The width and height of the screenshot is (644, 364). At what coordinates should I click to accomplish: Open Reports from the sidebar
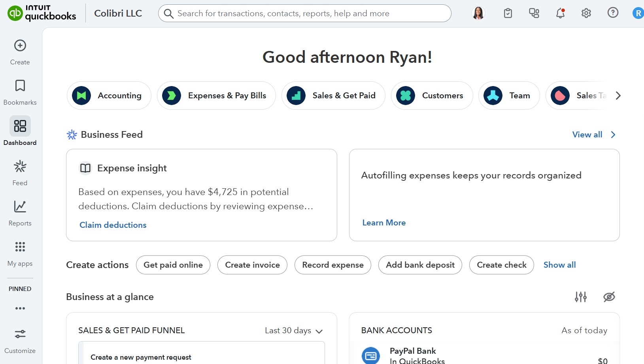[x=20, y=213]
